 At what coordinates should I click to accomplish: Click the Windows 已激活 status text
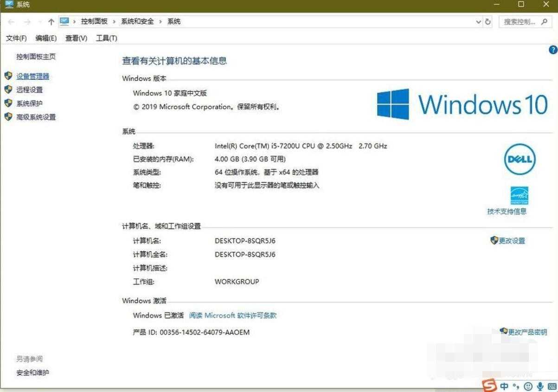[x=158, y=315]
